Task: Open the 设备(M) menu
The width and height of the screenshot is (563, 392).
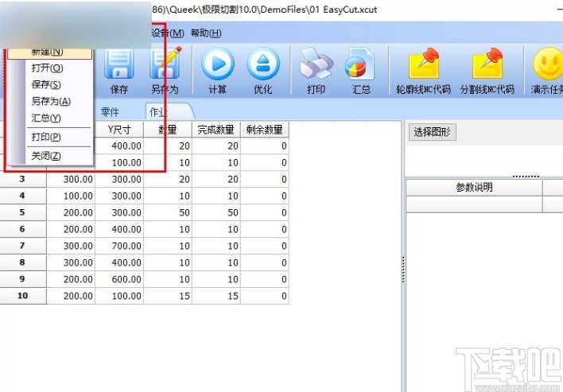Action: click(168, 33)
